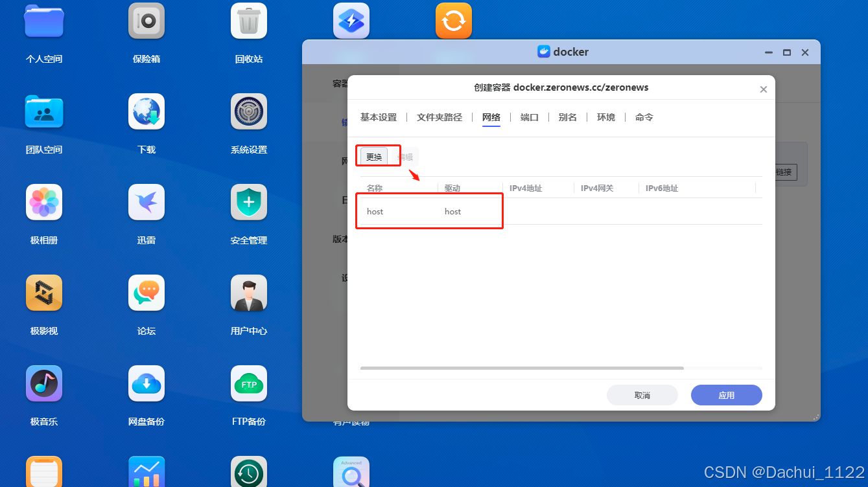Open the green clock backup app icon
The width and height of the screenshot is (868, 487).
click(x=249, y=471)
